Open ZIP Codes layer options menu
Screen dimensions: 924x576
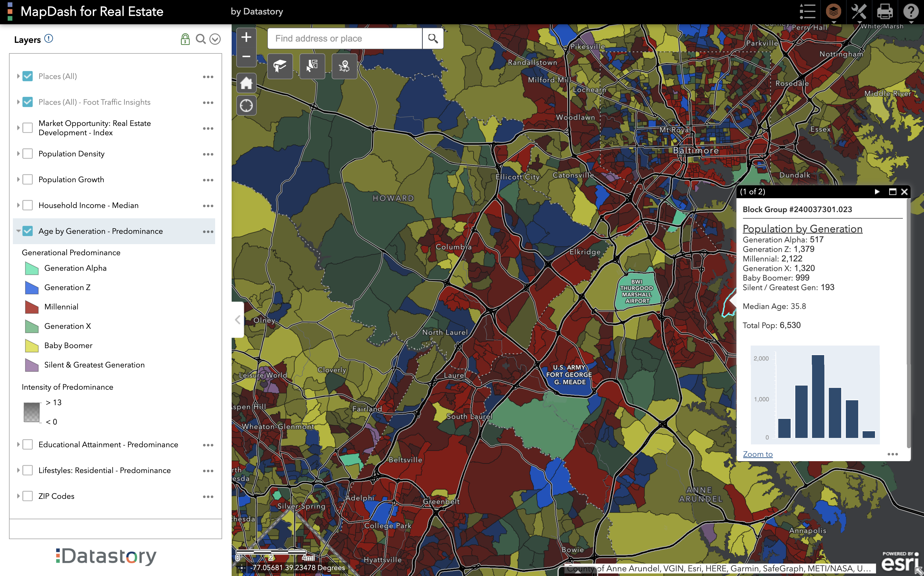tap(208, 497)
